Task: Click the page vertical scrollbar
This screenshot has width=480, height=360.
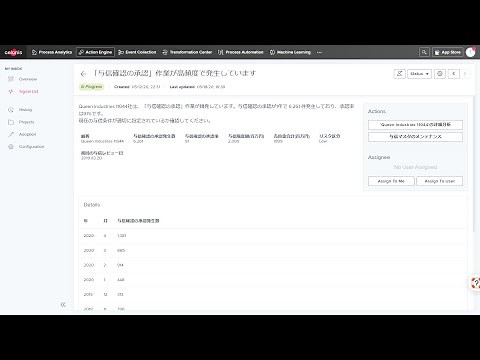Action: pos(474,164)
